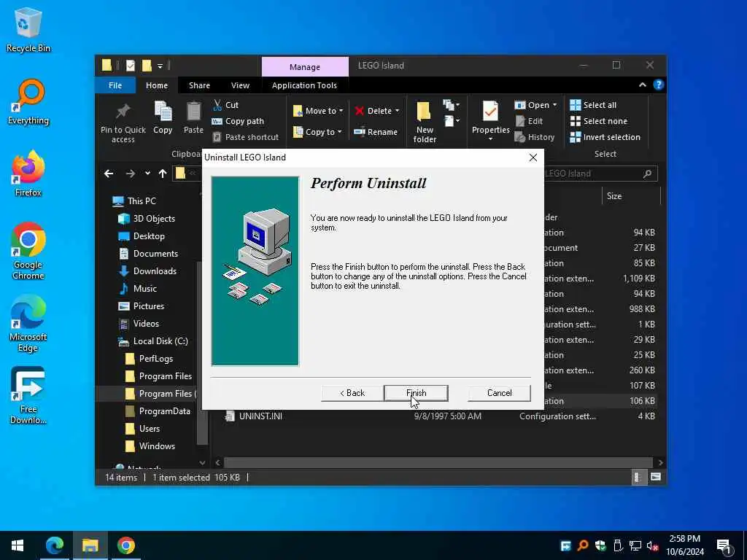Open the Recycle Bin desktop icon
The height and width of the screenshot is (560, 747).
pyautogui.click(x=28, y=30)
